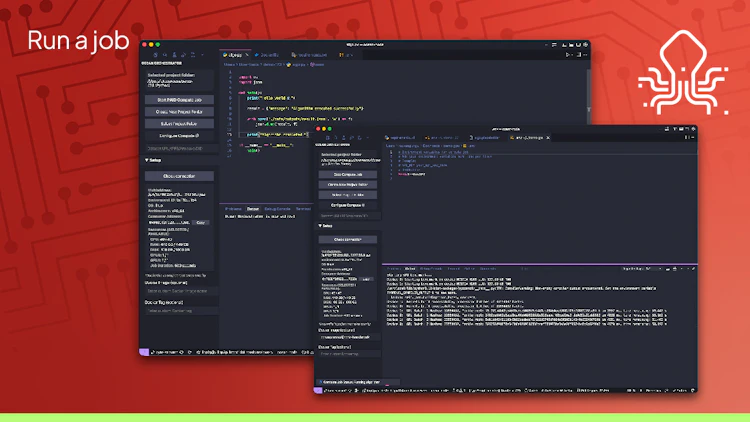This screenshot has width=750, height=422.
Task: Click Select Project Folder in back window
Action: (179, 124)
